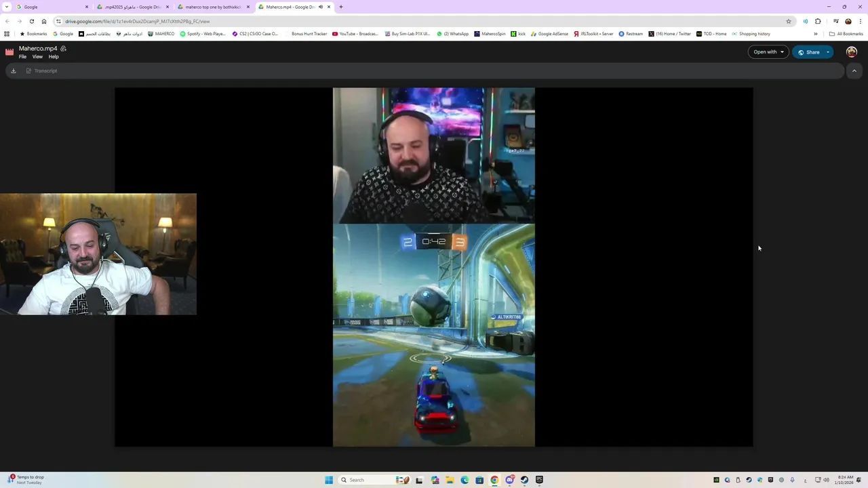
Task: Open the Bookmarks folder shortcut
Action: tap(33, 34)
